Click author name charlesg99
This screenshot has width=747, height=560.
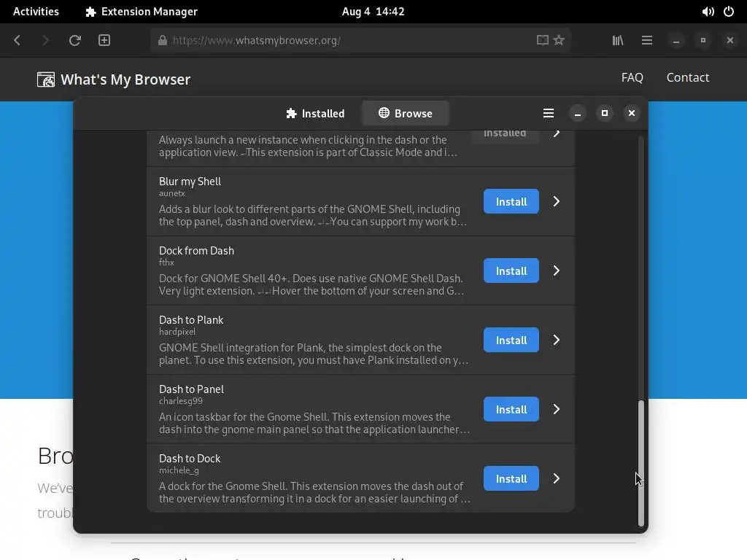pos(181,401)
